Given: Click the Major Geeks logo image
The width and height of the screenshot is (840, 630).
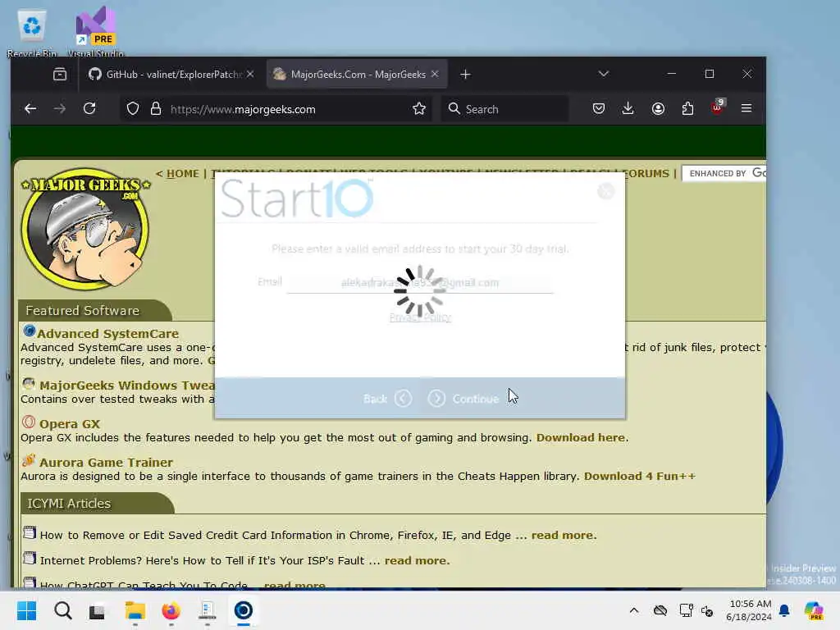Looking at the screenshot, I should (x=85, y=230).
